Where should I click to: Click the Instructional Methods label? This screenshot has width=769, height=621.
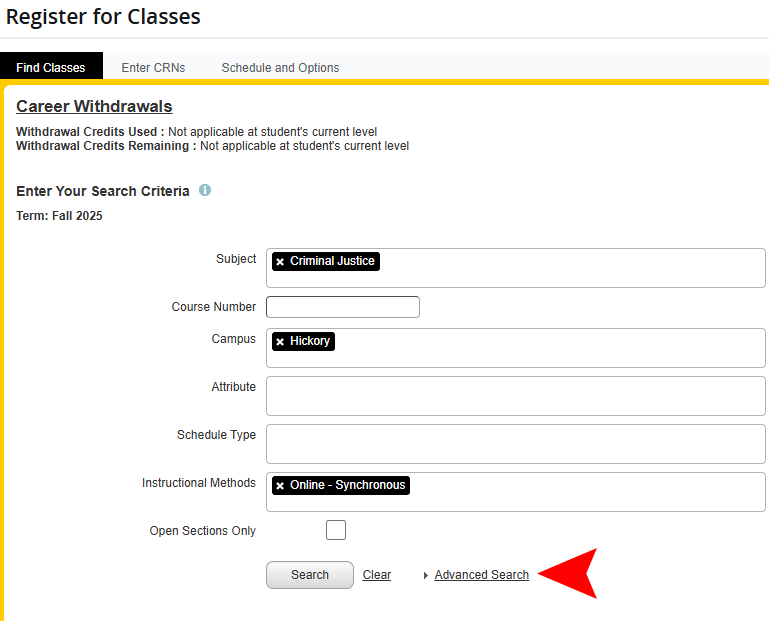click(199, 483)
